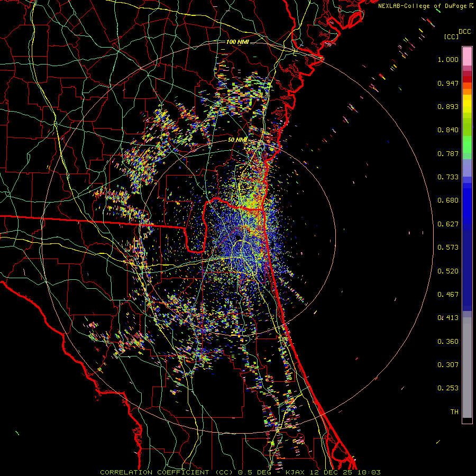Click the KJAX station identifier
Viewport: 476px width, 476px height.
pyautogui.click(x=296, y=472)
